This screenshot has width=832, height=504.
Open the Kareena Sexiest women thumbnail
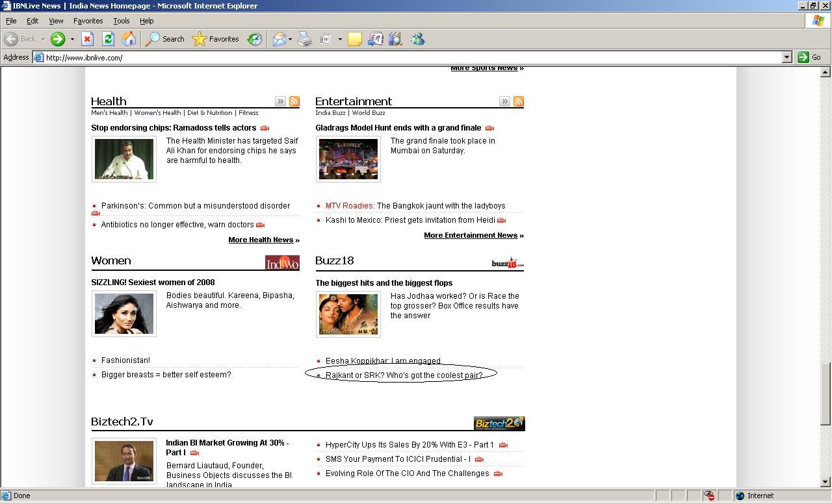coord(124,314)
